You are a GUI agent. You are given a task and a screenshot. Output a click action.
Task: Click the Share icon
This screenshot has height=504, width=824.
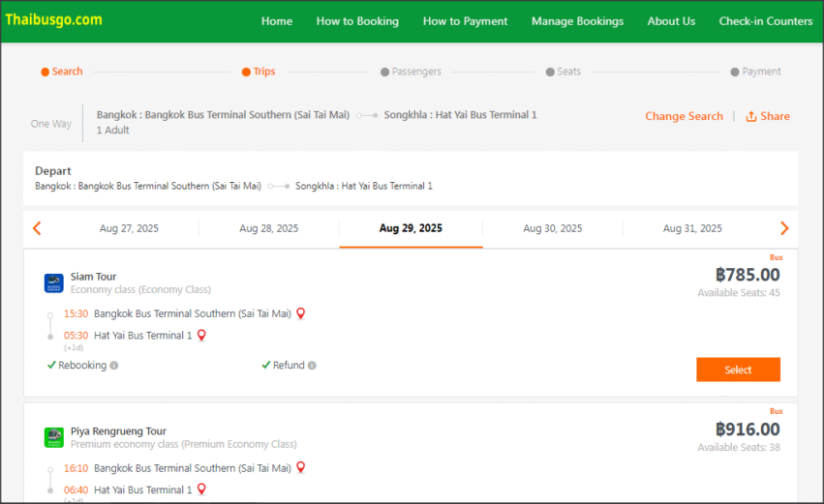(751, 116)
